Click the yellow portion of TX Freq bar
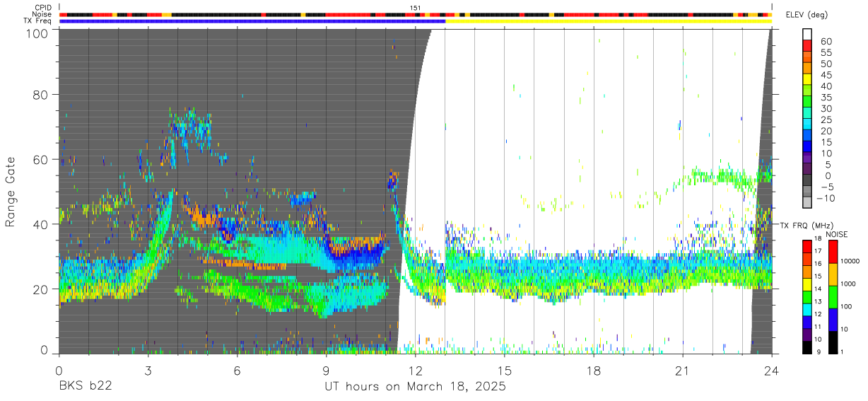Screen dimensions: 868x401 click(x=609, y=21)
